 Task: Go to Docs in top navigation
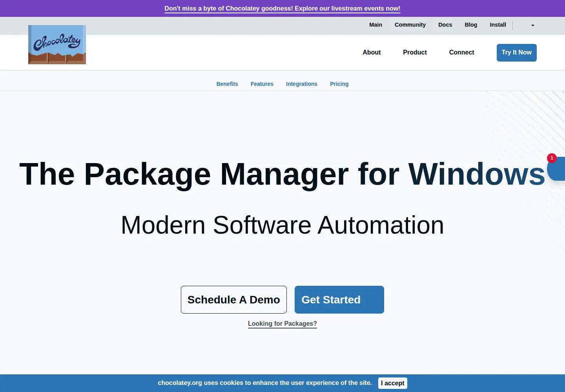point(445,25)
